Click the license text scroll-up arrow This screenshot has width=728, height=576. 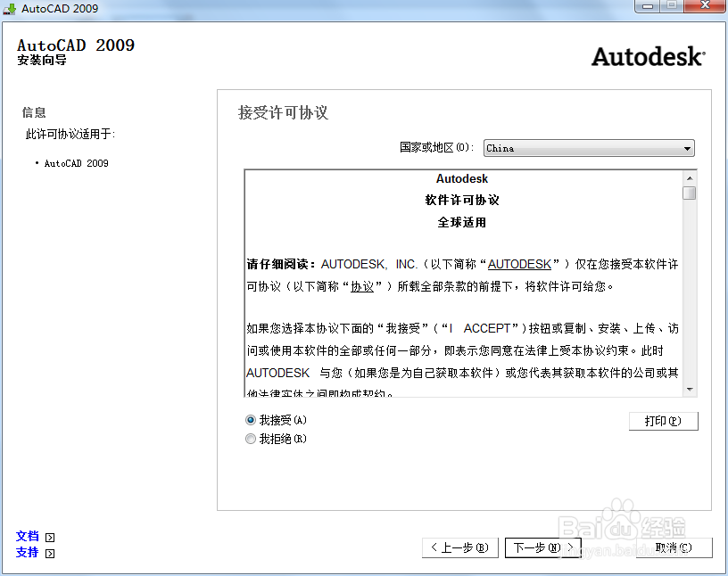(690, 178)
